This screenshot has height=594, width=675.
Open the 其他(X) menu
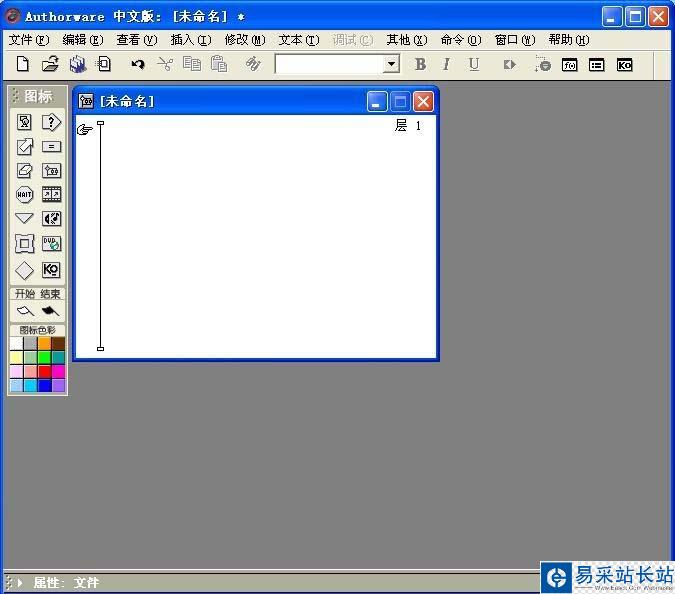point(407,40)
